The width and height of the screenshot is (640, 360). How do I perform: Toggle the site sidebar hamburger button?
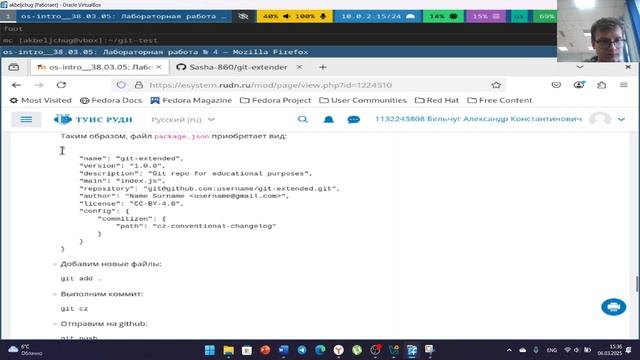coord(26,119)
